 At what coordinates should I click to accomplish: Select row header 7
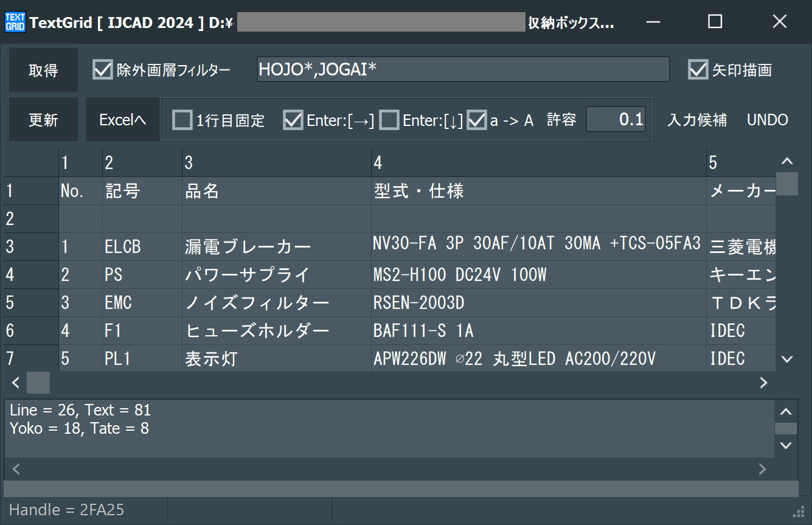coord(31,358)
